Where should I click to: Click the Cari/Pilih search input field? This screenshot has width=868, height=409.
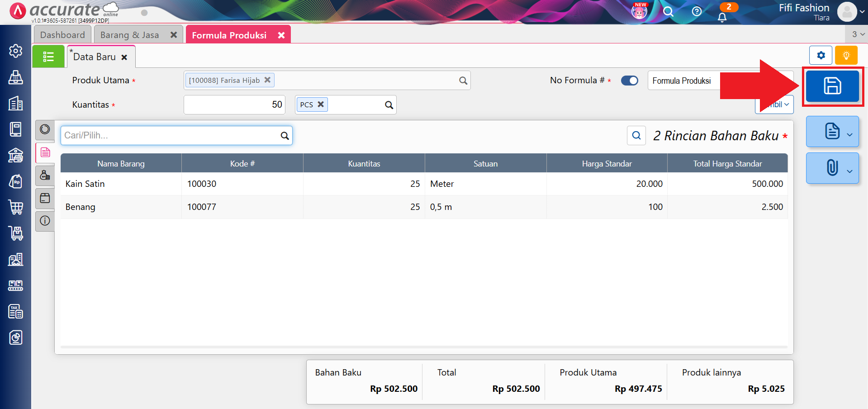(171, 135)
